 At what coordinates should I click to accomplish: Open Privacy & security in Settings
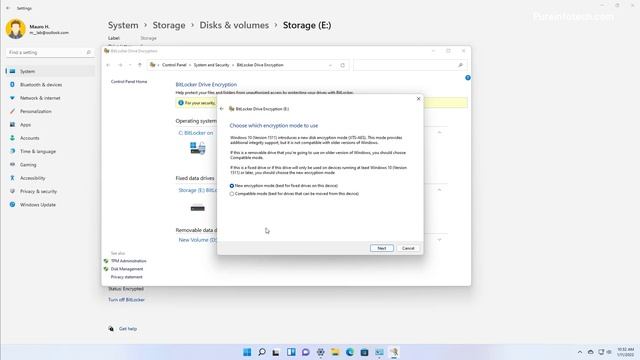(51, 191)
